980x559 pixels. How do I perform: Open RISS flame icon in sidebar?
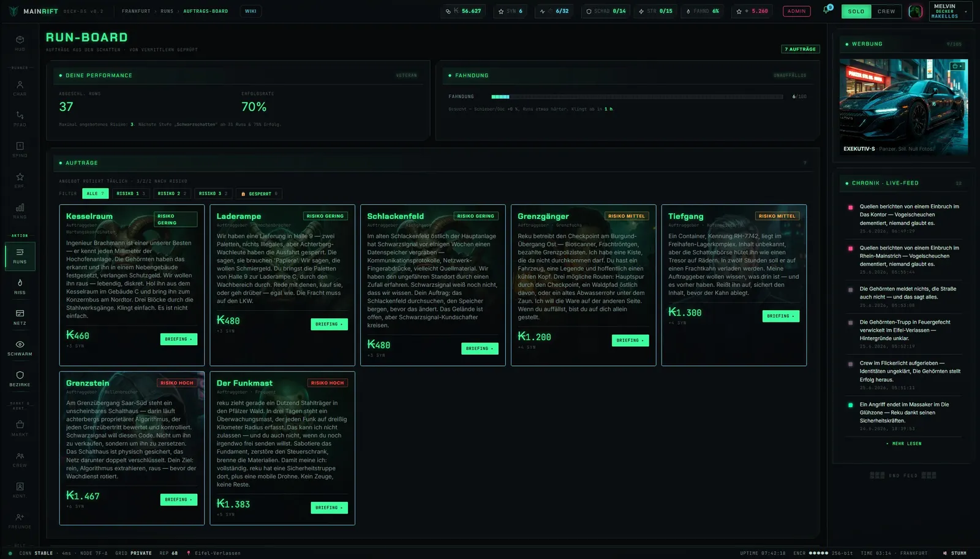[20, 286]
